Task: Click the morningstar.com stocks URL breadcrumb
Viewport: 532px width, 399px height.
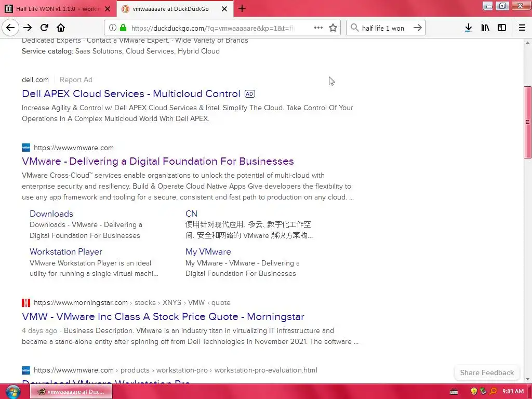Action: tap(132, 303)
